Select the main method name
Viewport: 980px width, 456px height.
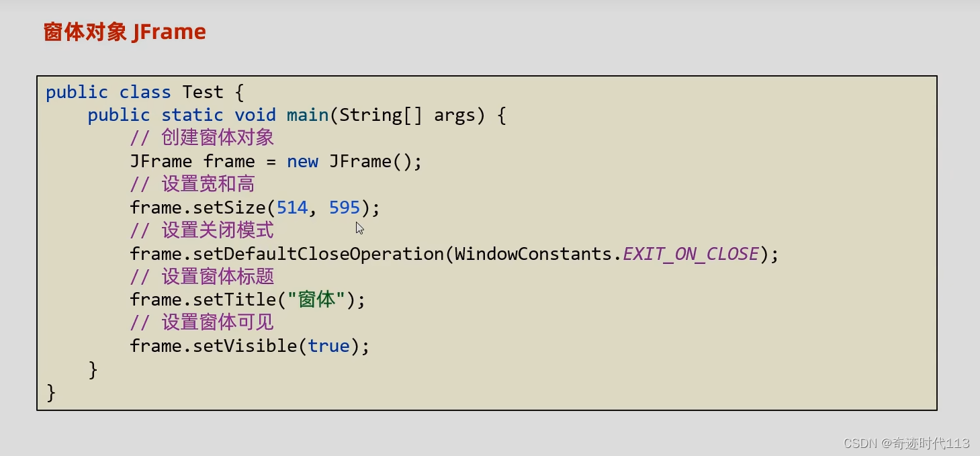click(x=307, y=115)
